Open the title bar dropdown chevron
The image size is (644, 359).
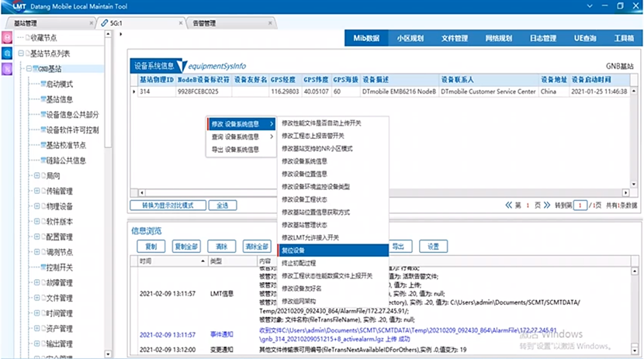(590, 6)
